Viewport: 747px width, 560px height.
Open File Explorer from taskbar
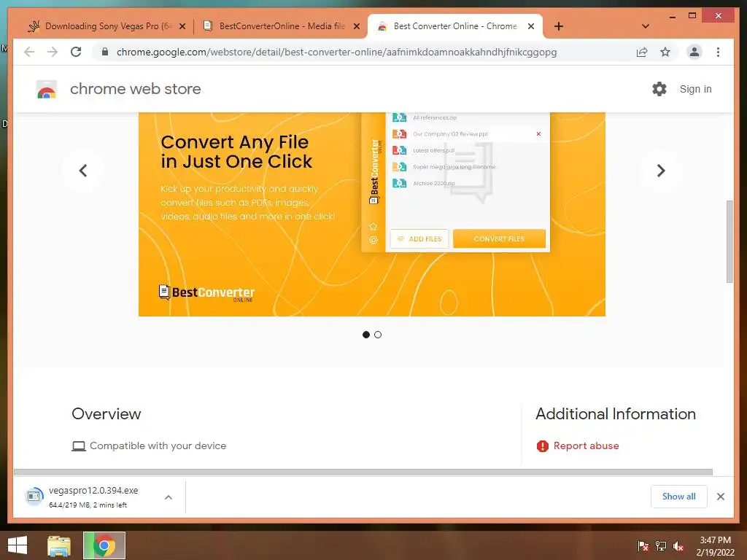click(58, 545)
